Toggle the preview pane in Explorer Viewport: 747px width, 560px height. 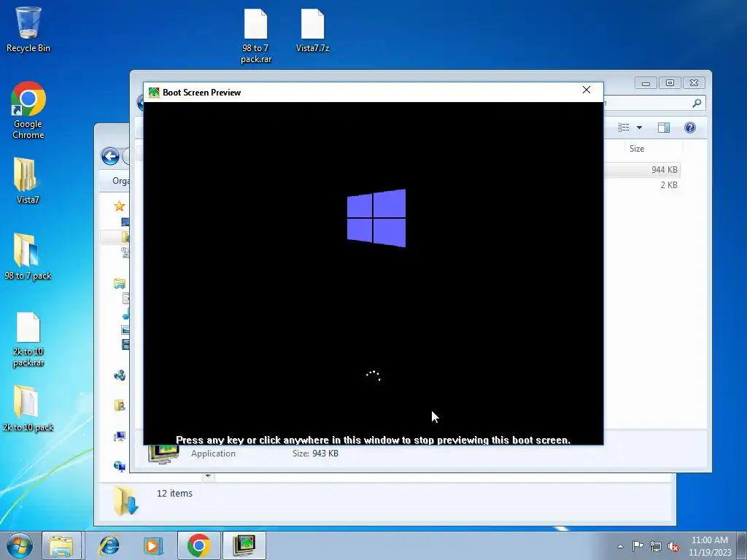664,127
